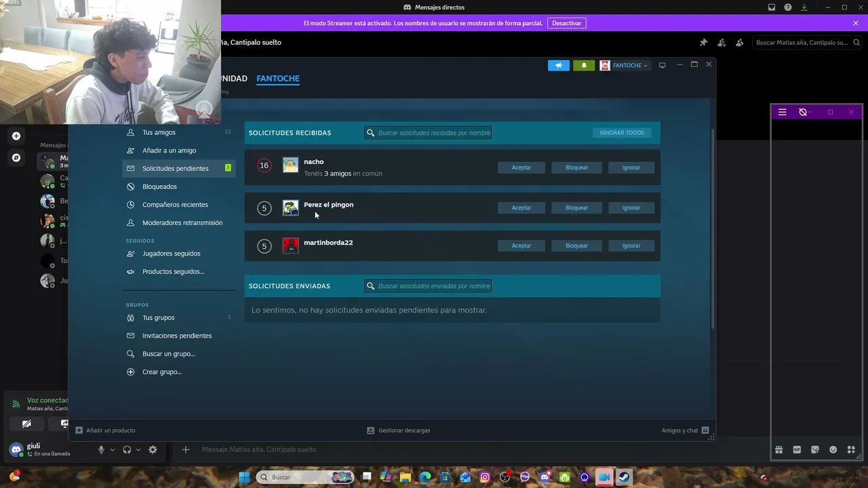Open Discord pinned messages
The image size is (868, 488).
[703, 43]
